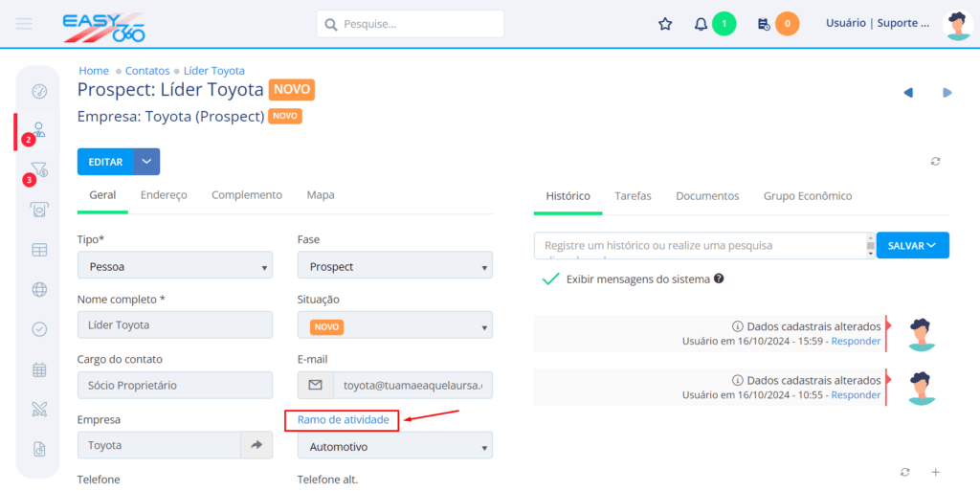Click the Empresa: Toyota (Prospect) heading

click(170, 116)
